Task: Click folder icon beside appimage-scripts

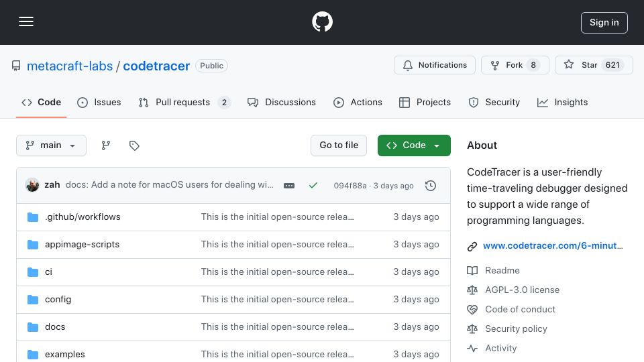Action: pyautogui.click(x=33, y=245)
